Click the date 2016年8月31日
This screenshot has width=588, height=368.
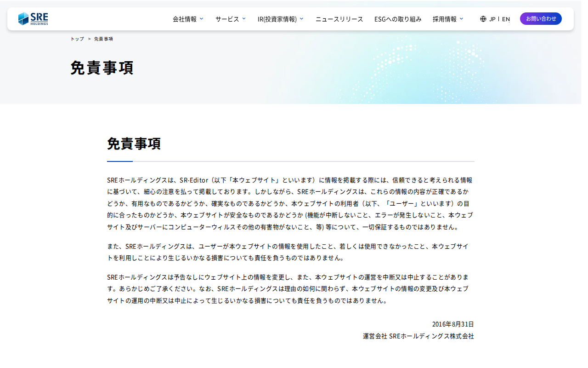pos(453,324)
